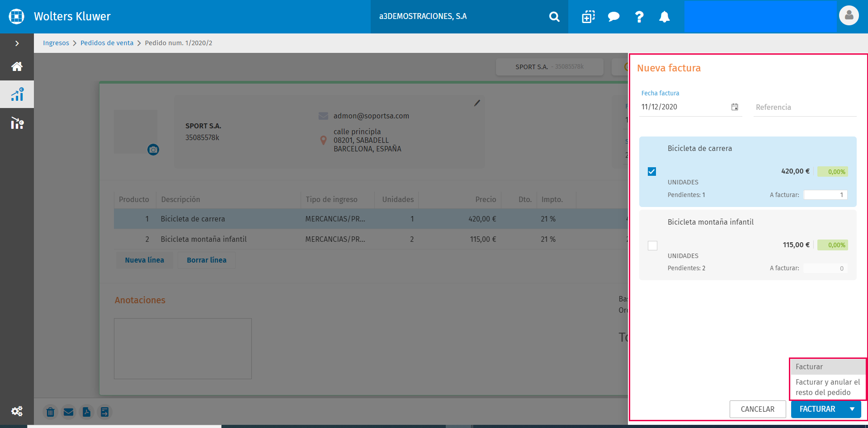Open the notifications bell

click(x=664, y=17)
